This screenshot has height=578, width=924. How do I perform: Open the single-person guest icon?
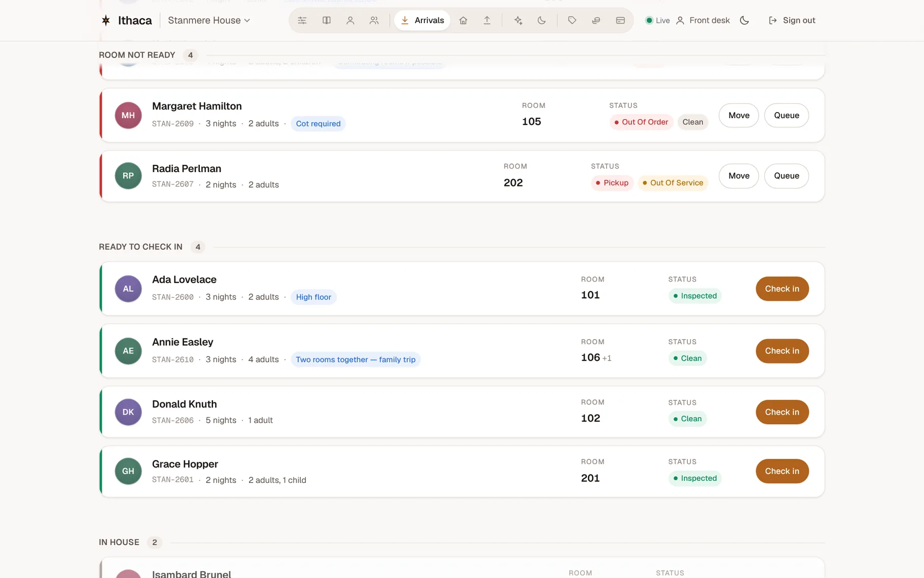350,21
